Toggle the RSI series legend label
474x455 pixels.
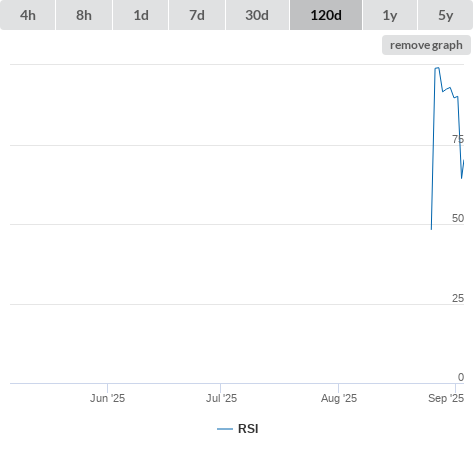click(248, 429)
